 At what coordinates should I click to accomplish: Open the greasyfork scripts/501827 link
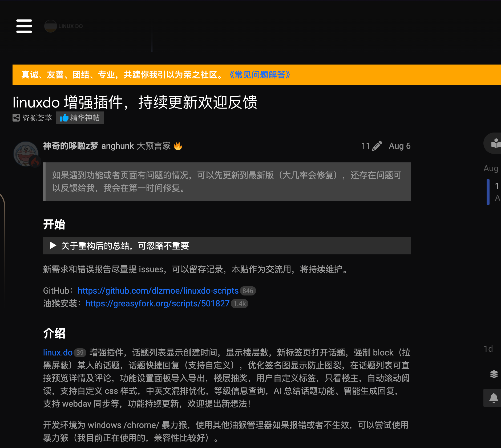click(157, 303)
